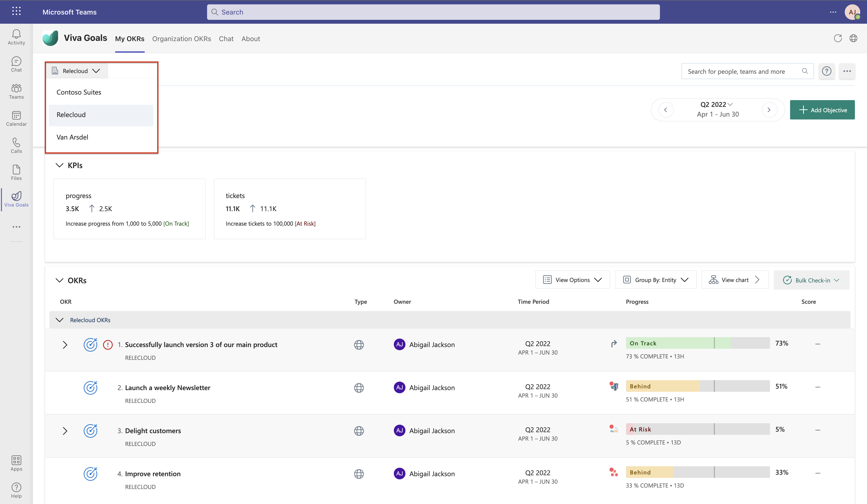Click the Microsoft Teams app launcher grid
867x504 pixels.
(x=16, y=11)
